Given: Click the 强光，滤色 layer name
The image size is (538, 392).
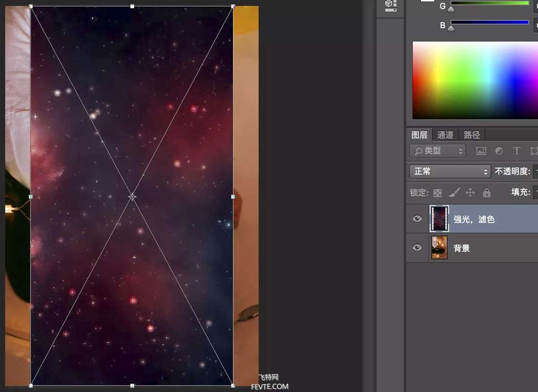Looking at the screenshot, I should (x=474, y=219).
